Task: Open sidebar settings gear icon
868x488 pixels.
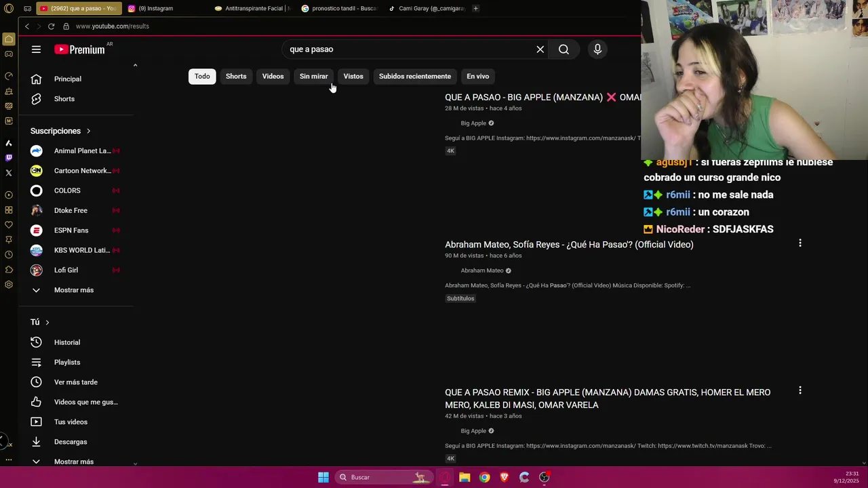Action: (9, 285)
